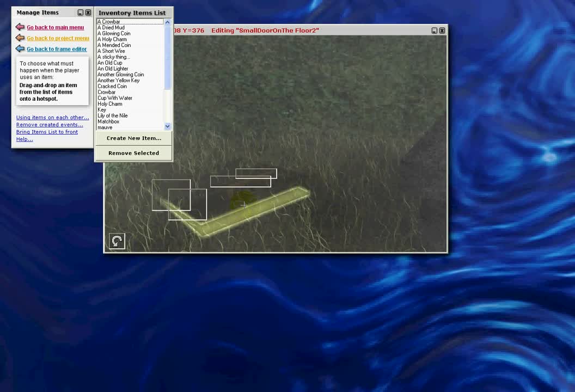Select "Matchbox" in the inventory items list
The height and width of the screenshot is (392, 575).
coord(108,121)
